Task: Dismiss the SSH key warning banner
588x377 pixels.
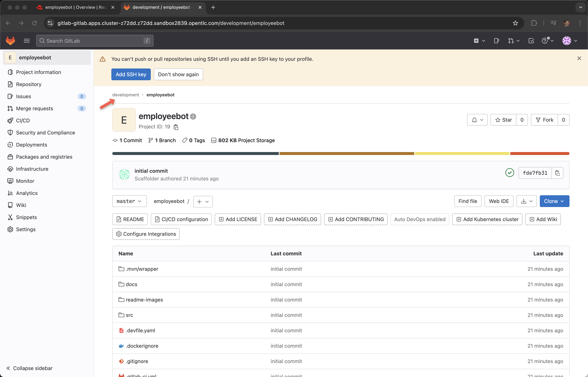Action: (x=579, y=58)
